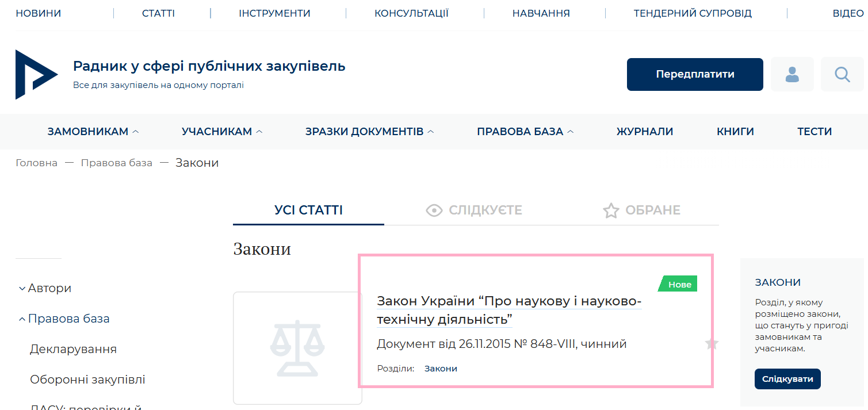Open the law on scientific activity article
This screenshot has width=868, height=410.
tap(509, 310)
